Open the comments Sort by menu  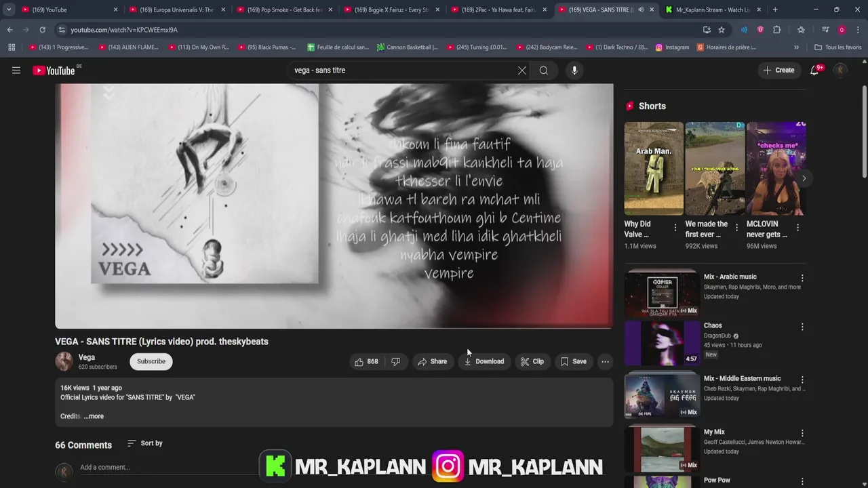coord(145,443)
